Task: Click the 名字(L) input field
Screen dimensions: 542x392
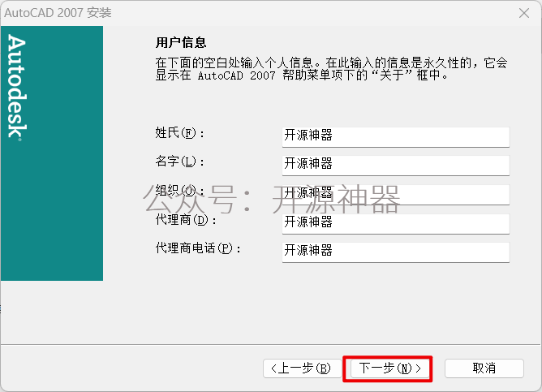Action: pyautogui.click(x=395, y=166)
